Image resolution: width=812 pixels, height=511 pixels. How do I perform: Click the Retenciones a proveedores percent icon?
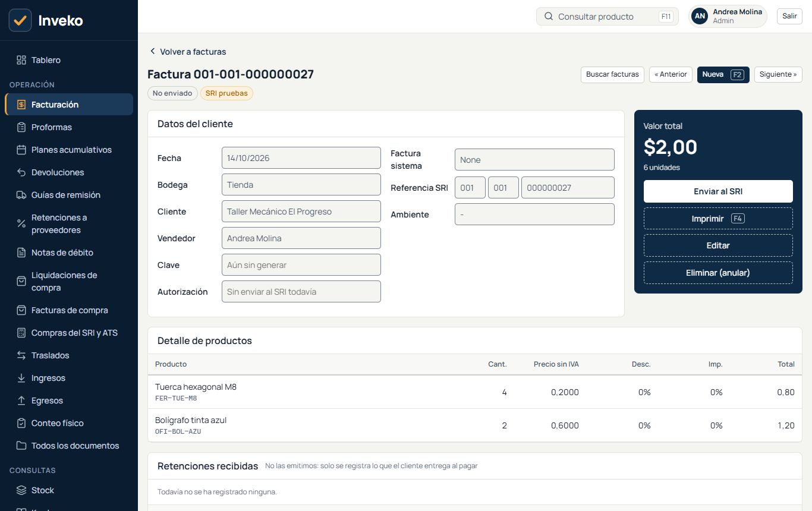[21, 223]
